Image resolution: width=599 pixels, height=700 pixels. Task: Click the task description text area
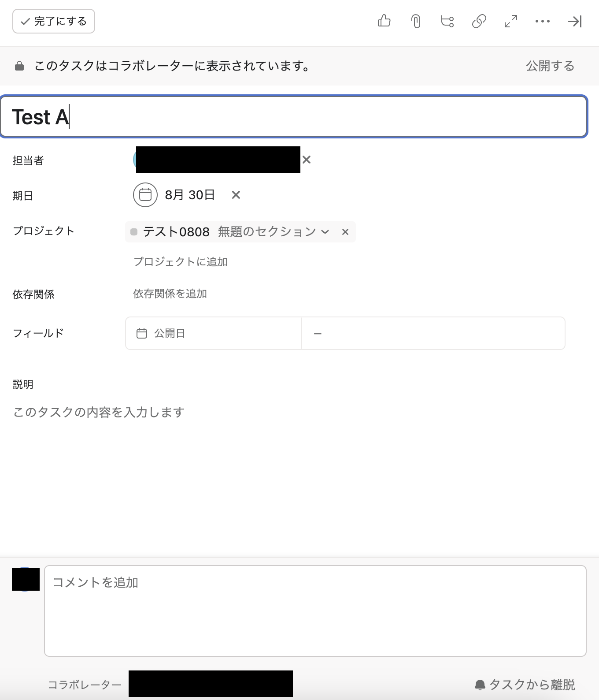click(99, 413)
